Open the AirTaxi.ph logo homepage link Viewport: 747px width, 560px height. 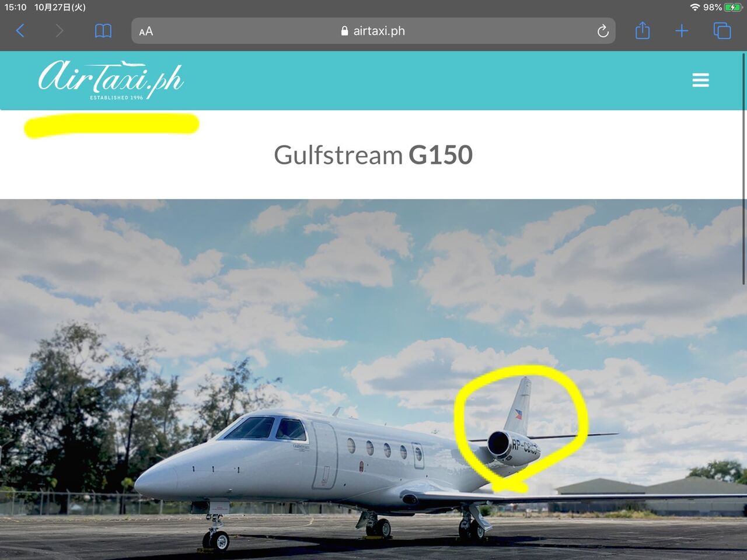coord(110,79)
